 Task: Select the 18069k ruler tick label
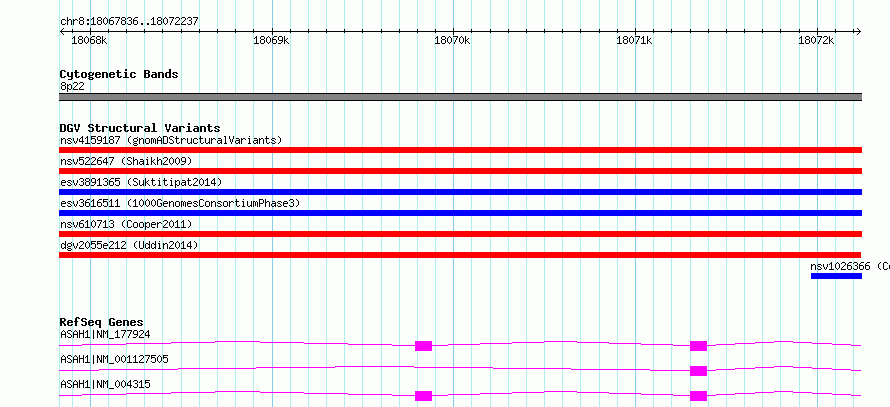271,40
